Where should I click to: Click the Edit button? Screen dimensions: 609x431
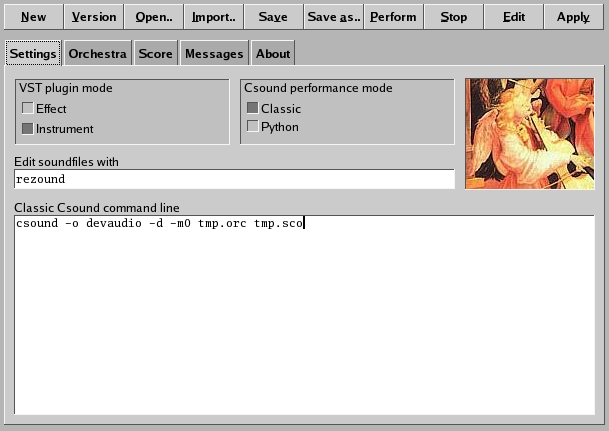tap(513, 17)
